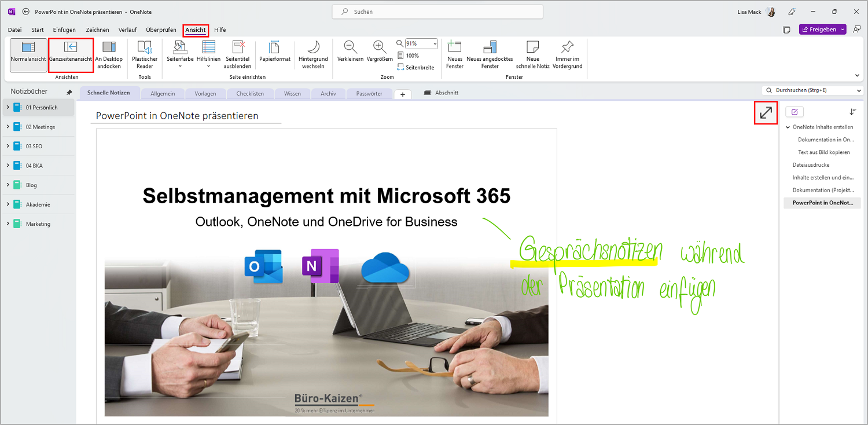Click the PowerPoint slide thumbnail image
Viewport: 868px width, 425px height.
(x=326, y=272)
